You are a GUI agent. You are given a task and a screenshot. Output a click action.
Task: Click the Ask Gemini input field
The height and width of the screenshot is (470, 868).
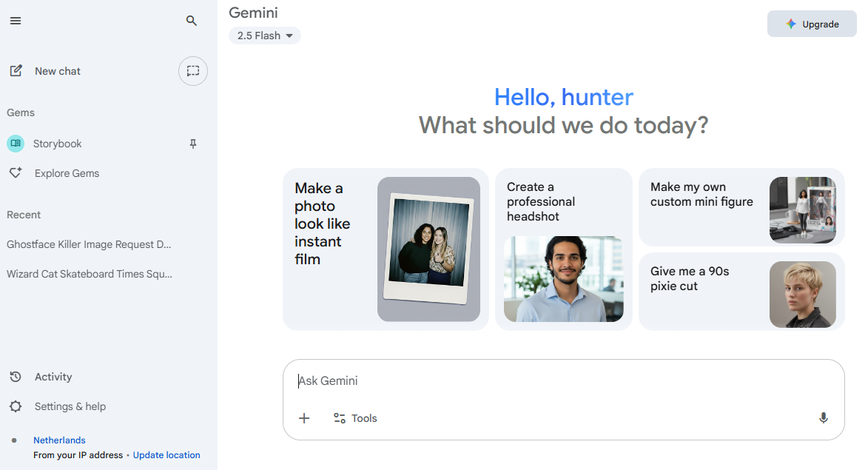(x=564, y=381)
